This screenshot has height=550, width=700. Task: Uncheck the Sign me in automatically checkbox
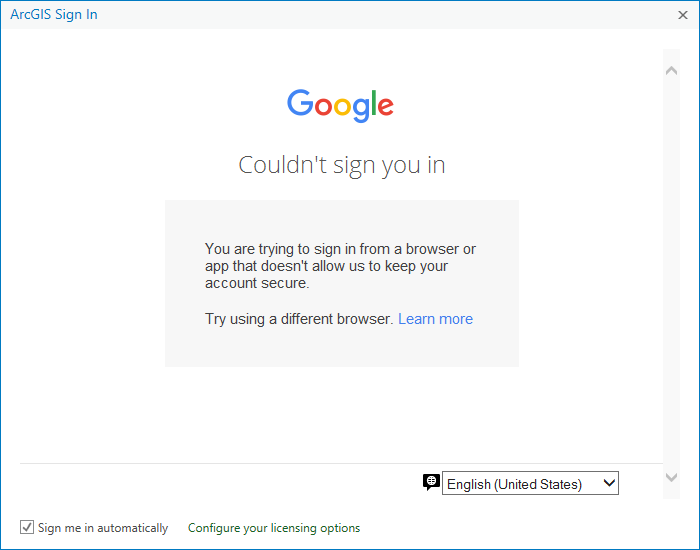27,527
